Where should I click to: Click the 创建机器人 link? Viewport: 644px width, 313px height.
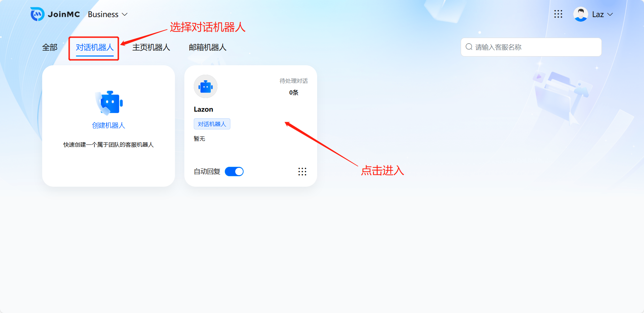(108, 125)
